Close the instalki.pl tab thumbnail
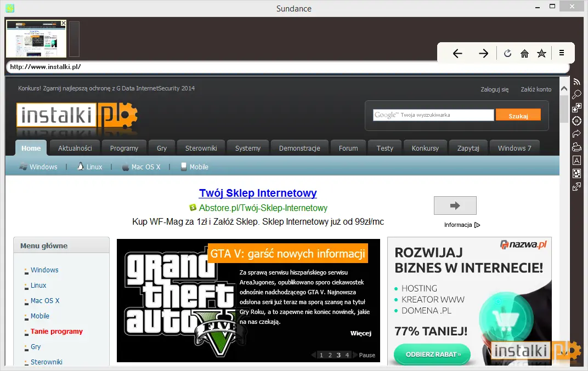Image resolution: width=588 pixels, height=371 pixels. coord(64,23)
